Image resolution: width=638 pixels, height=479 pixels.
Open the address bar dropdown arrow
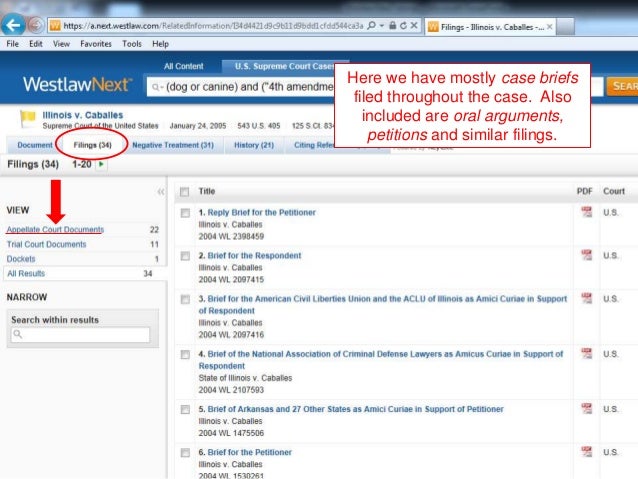(x=382, y=26)
